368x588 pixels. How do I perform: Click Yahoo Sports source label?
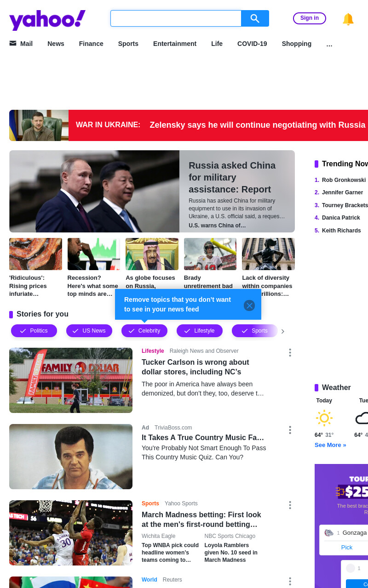tap(181, 503)
